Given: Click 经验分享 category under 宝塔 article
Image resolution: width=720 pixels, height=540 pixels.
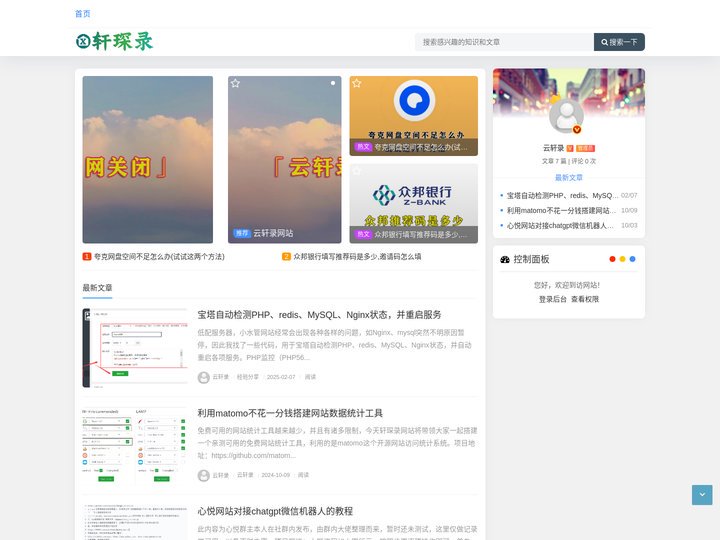Looking at the screenshot, I should pyautogui.click(x=248, y=377).
